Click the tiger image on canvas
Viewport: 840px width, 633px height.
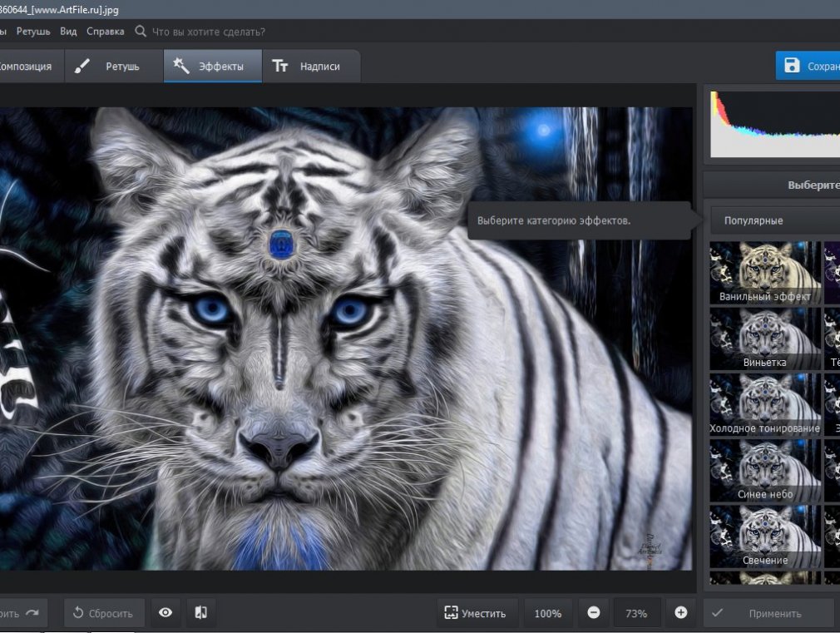pyautogui.click(x=345, y=339)
